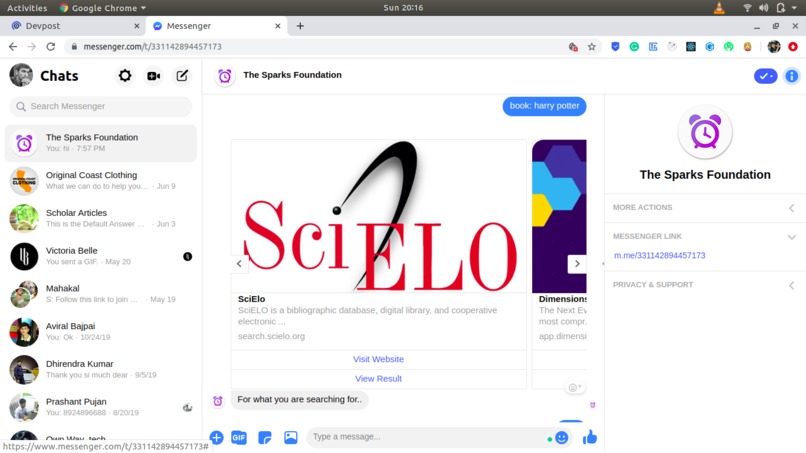
Task: Click 'For what you are searching for..' message
Action: tap(300, 400)
